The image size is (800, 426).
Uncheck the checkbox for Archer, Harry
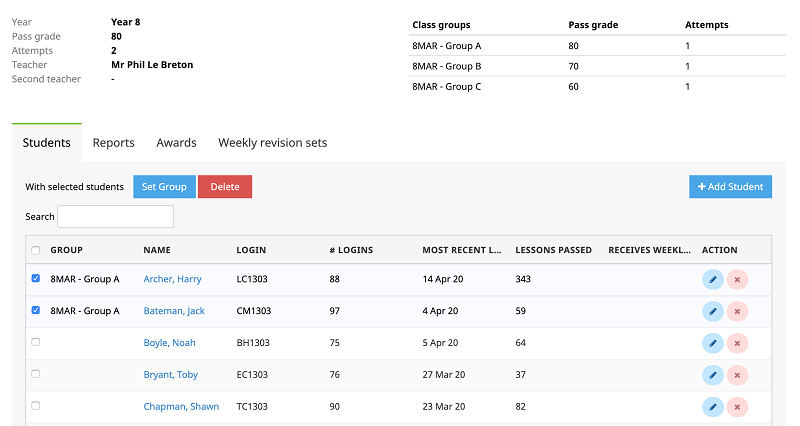tap(36, 279)
